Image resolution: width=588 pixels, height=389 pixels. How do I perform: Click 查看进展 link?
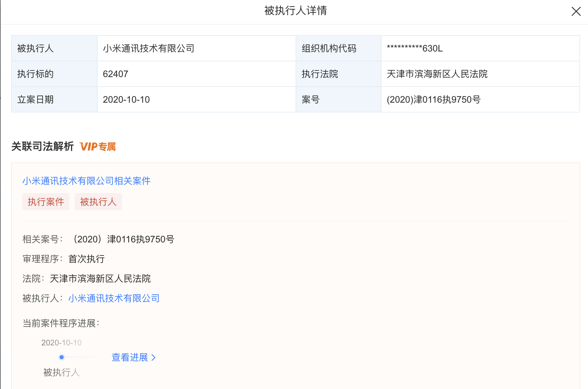[130, 357]
